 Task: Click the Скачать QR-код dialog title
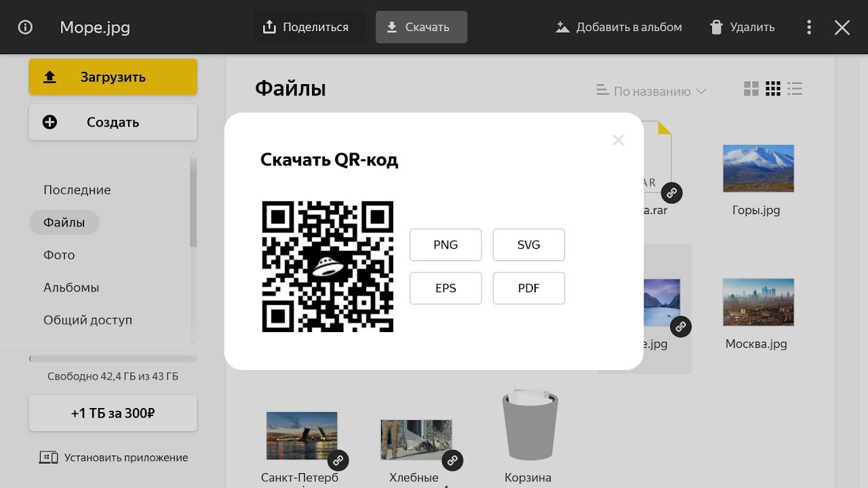[329, 160]
